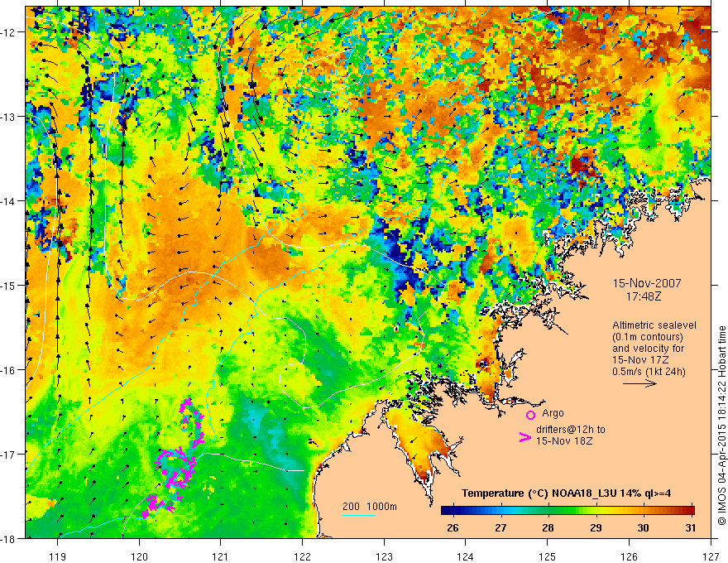Image resolution: width=728 pixels, height=563 pixels.
Task: Click the latitude axis label -16
Action: pyautogui.click(x=9, y=370)
